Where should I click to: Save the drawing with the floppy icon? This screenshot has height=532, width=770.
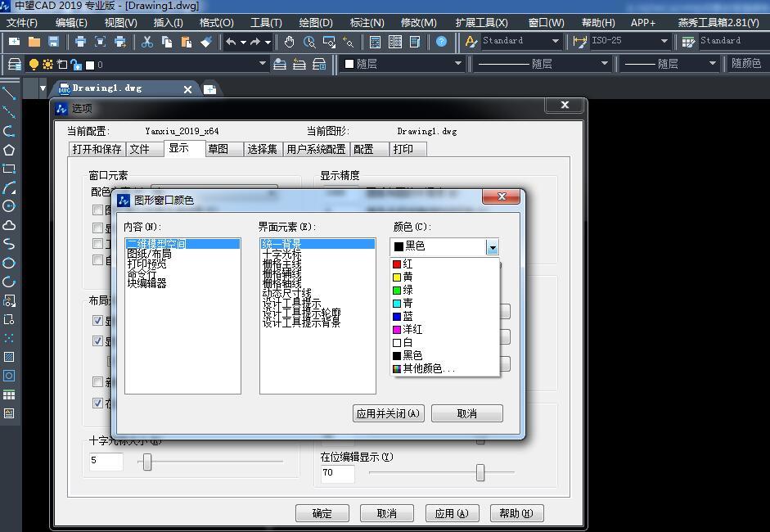(x=53, y=43)
